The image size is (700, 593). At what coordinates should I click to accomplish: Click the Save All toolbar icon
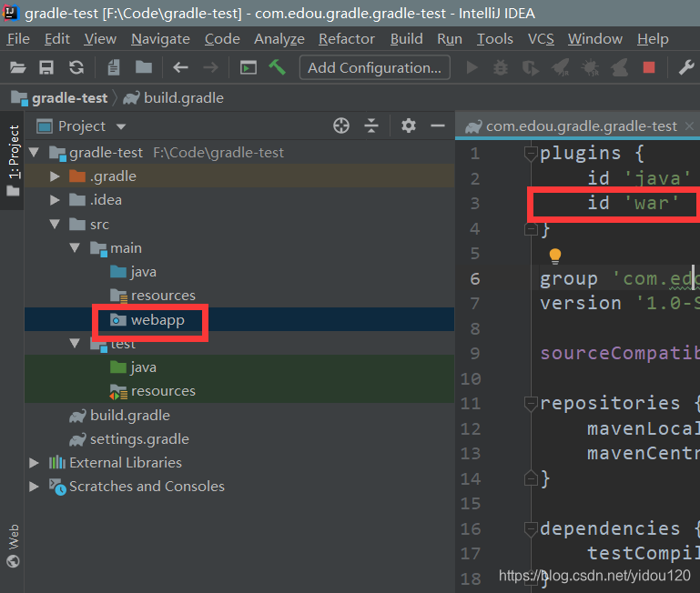46,68
